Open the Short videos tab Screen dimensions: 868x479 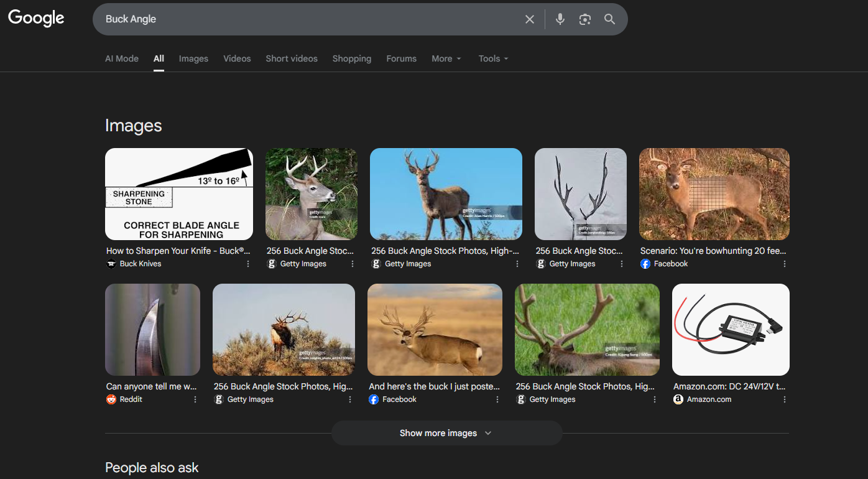(292, 58)
